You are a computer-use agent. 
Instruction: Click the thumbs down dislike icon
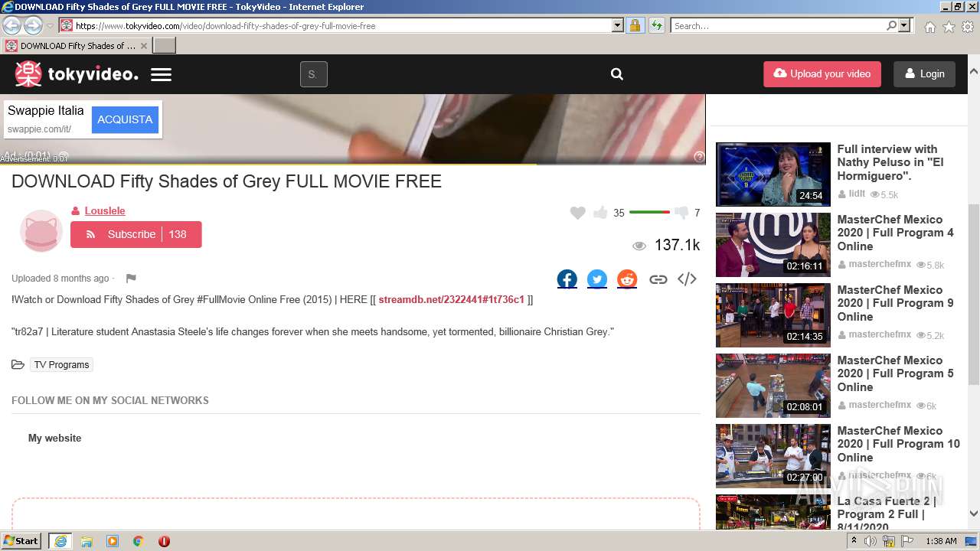(x=681, y=213)
